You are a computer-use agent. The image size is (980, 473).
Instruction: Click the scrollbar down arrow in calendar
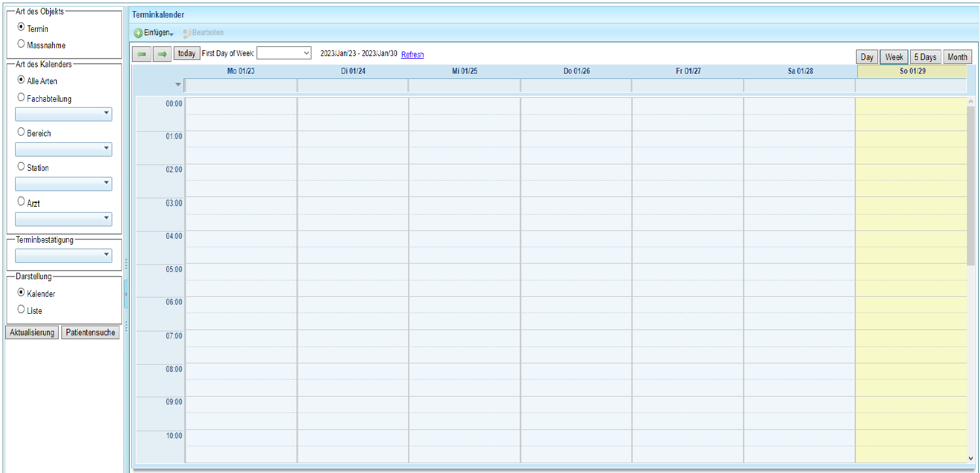click(971, 458)
